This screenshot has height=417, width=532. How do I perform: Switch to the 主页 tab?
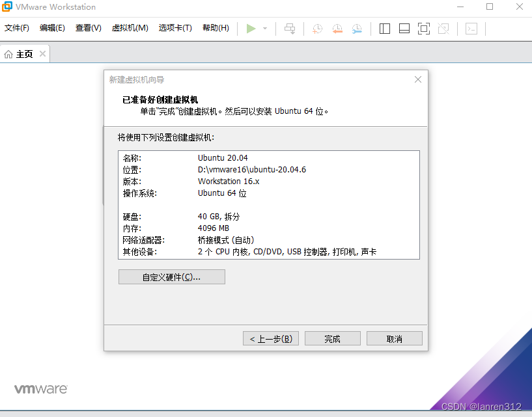coord(25,54)
